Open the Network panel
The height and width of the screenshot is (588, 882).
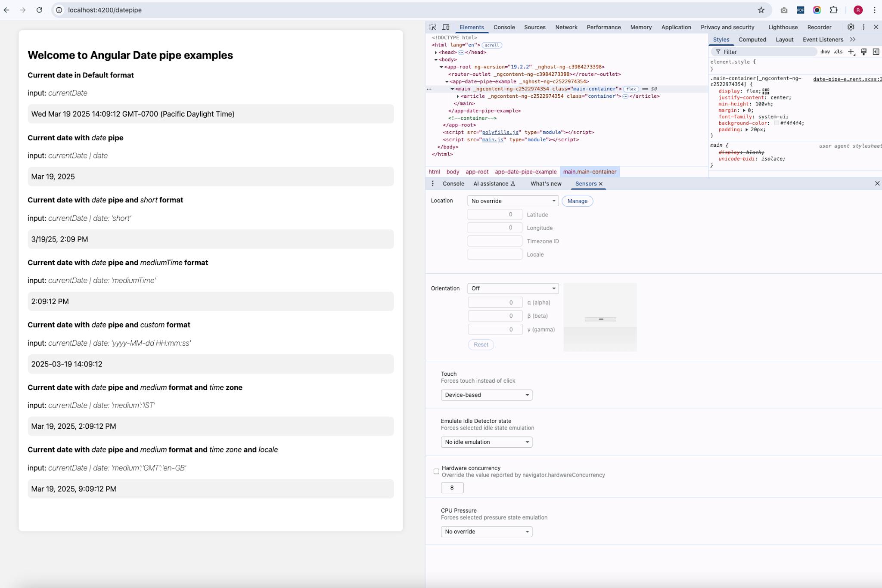[x=566, y=27]
